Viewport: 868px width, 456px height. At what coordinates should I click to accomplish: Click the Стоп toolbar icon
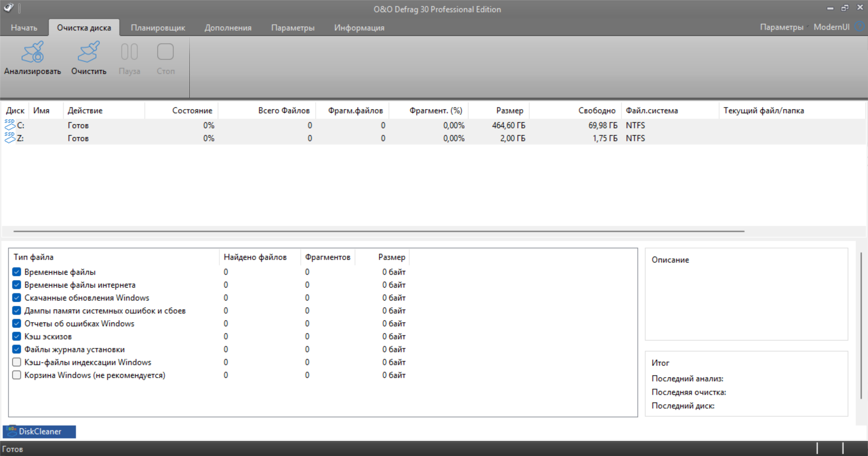coord(165,52)
